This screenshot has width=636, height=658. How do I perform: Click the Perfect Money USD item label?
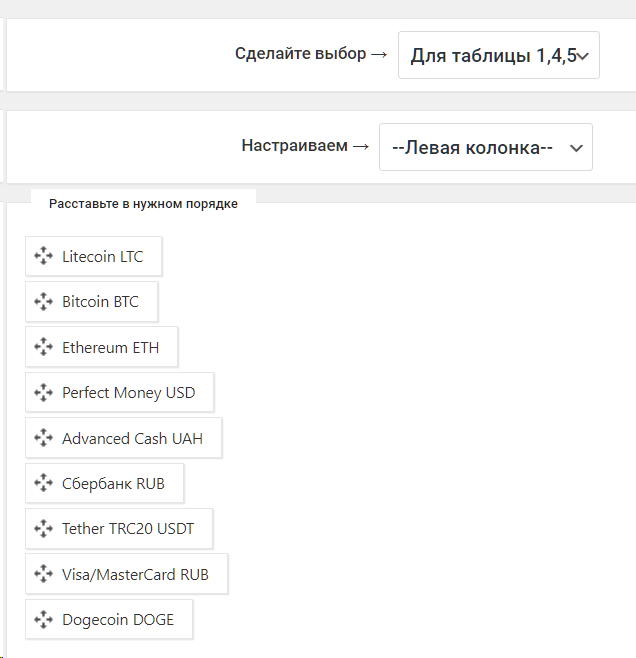[129, 393]
